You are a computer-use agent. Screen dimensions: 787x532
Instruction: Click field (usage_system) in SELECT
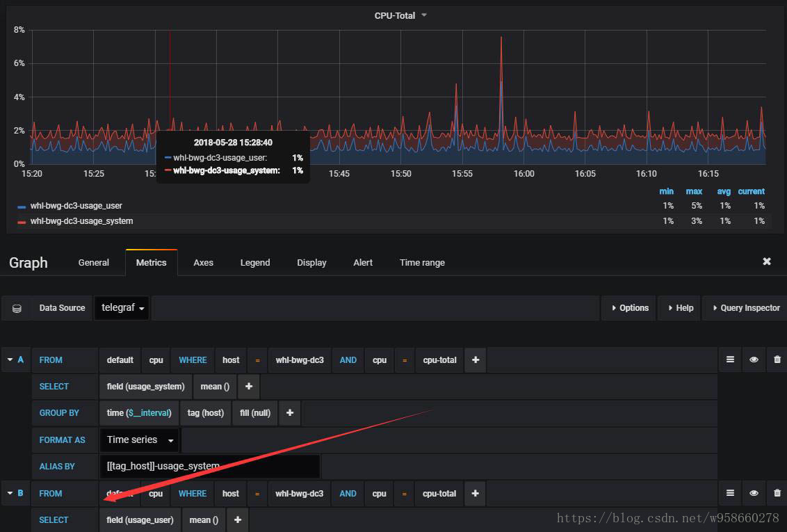click(145, 387)
